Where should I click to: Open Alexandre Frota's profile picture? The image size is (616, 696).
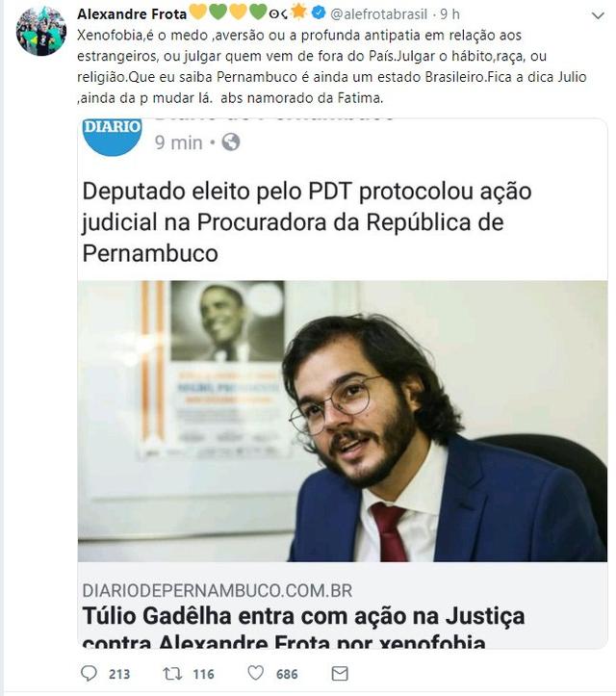41,31
